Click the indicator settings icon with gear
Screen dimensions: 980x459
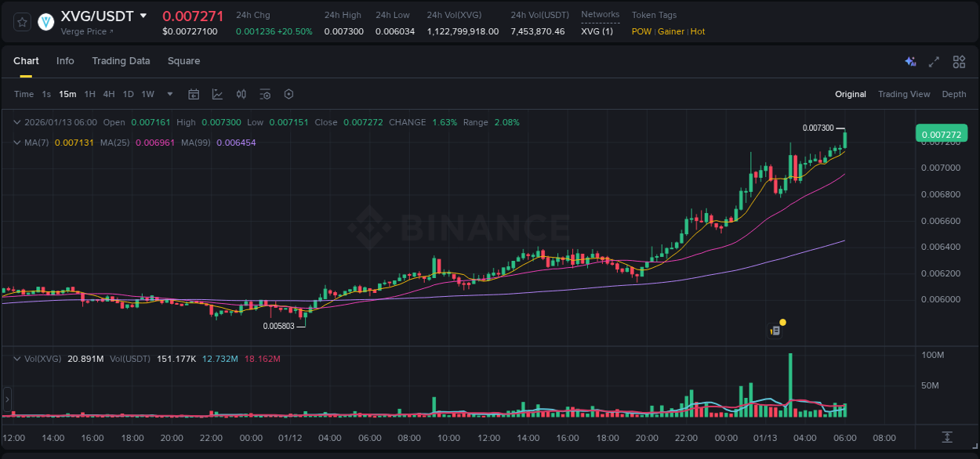click(x=265, y=94)
